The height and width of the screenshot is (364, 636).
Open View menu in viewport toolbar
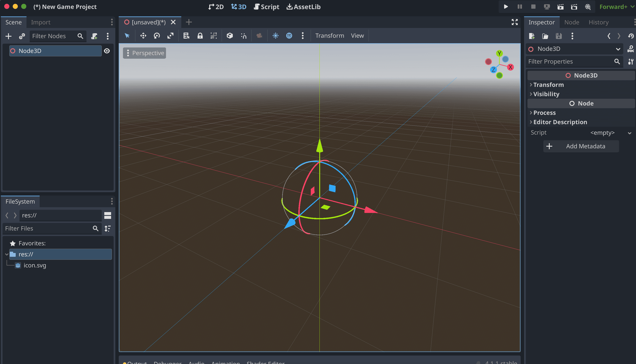(x=357, y=36)
